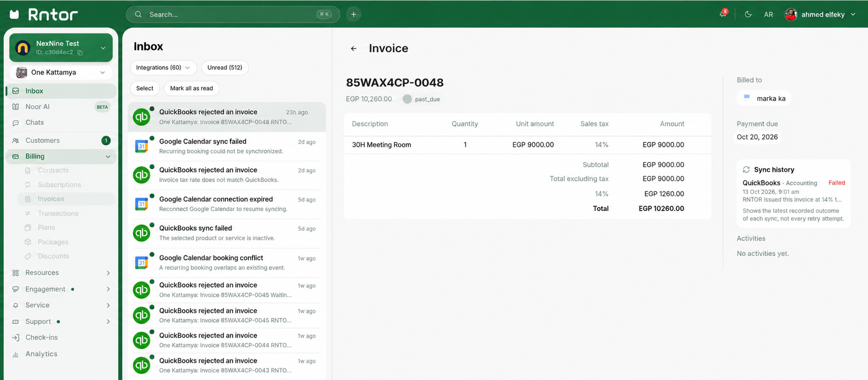Click the Chats bubble icon

pyautogui.click(x=16, y=123)
